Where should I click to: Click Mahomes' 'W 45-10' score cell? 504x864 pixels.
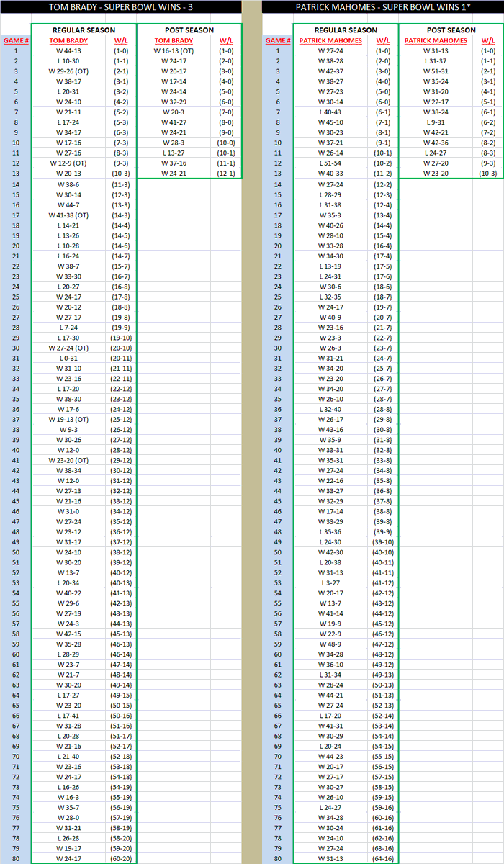330,122
